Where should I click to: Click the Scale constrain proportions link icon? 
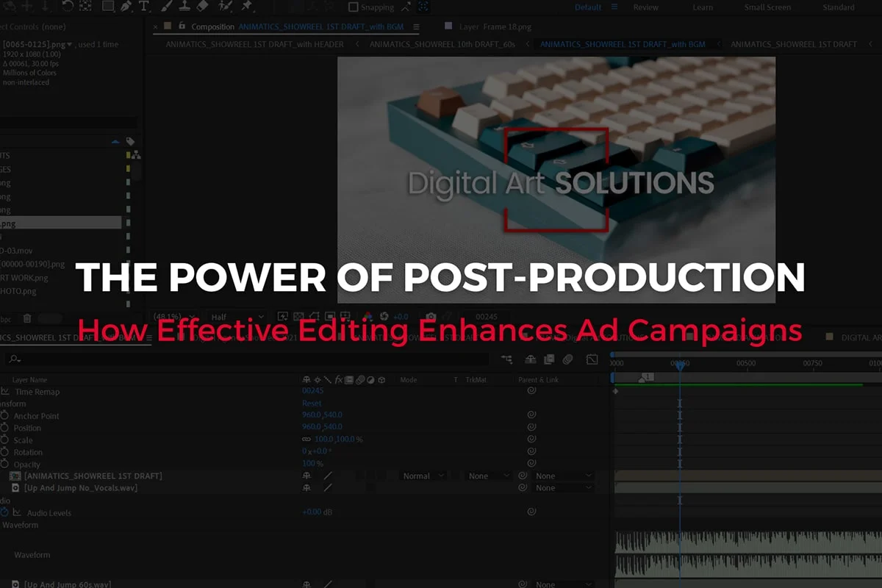306,440
